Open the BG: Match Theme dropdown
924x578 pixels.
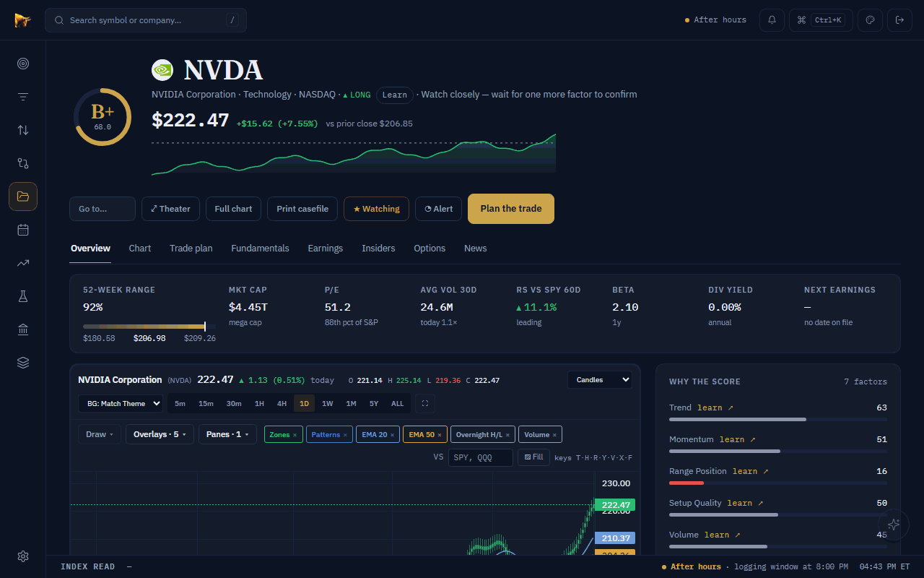(x=121, y=404)
